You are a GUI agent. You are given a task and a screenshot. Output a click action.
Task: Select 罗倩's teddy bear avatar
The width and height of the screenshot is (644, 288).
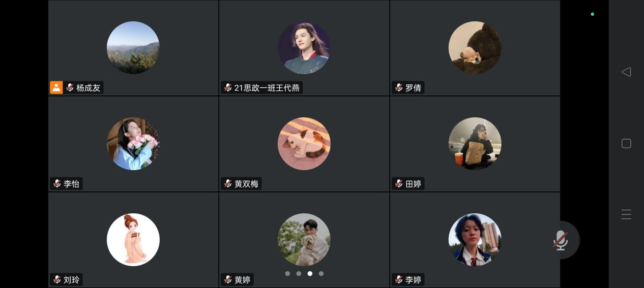[475, 48]
